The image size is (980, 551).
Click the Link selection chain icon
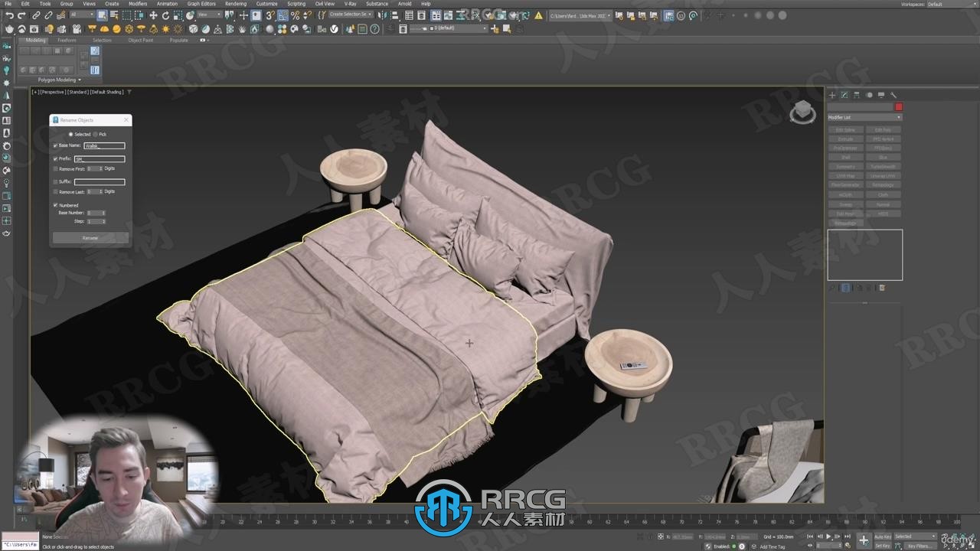[x=36, y=15]
